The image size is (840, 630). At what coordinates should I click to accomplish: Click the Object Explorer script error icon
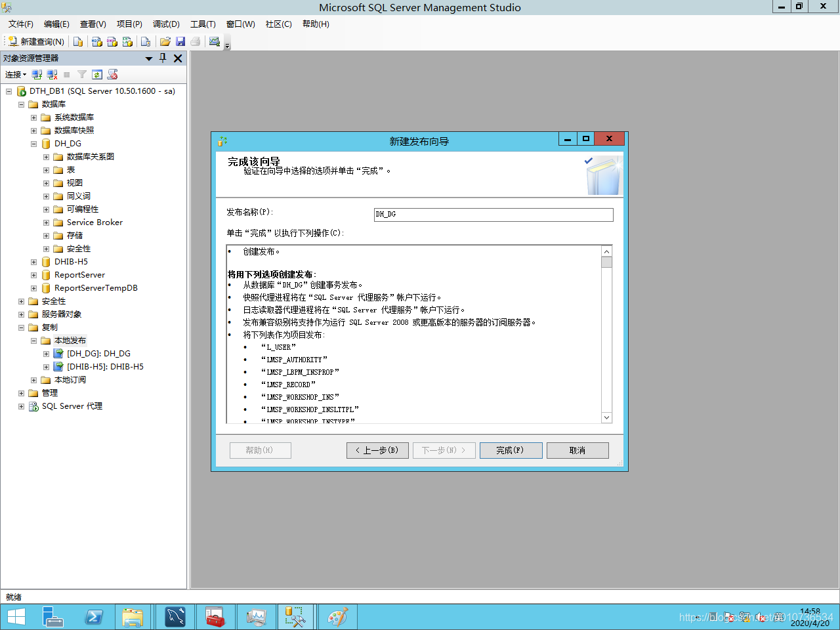click(x=113, y=75)
